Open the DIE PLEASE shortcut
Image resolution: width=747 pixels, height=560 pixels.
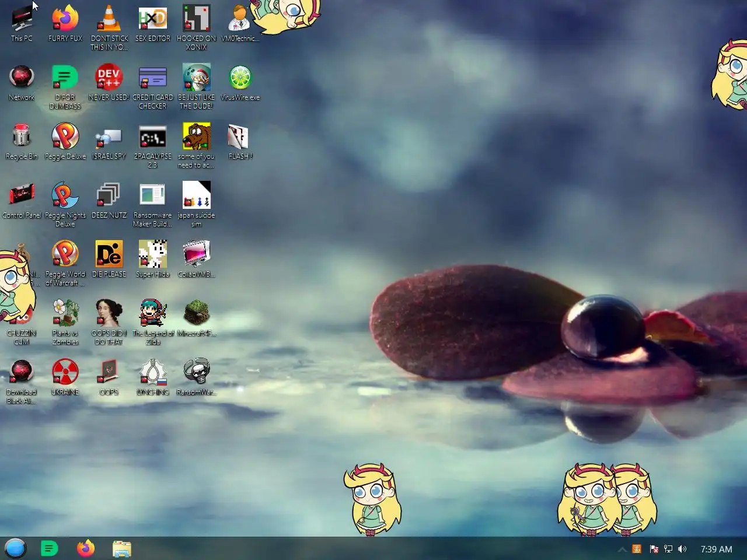(109, 260)
